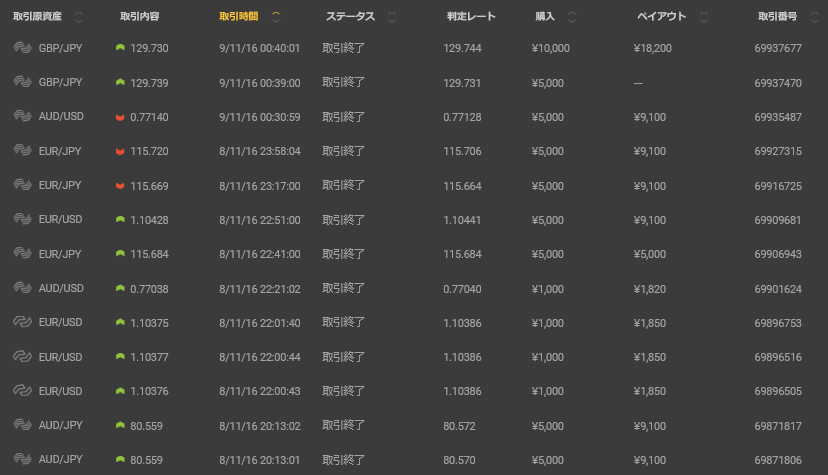Click the chain-link icon in the EUR/USD 1.10375 row
The height and width of the screenshot is (475, 828).
tap(22, 322)
